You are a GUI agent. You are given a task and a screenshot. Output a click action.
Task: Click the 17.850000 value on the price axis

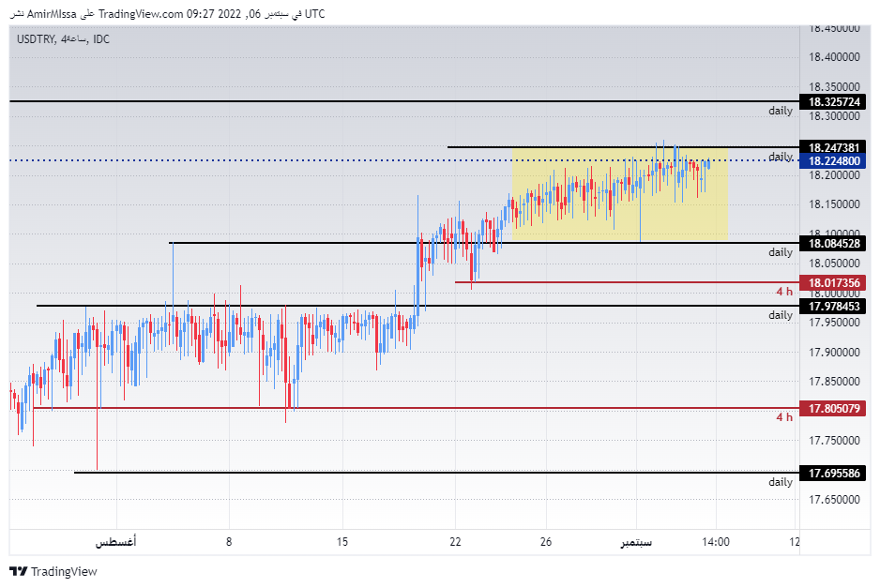(834, 382)
